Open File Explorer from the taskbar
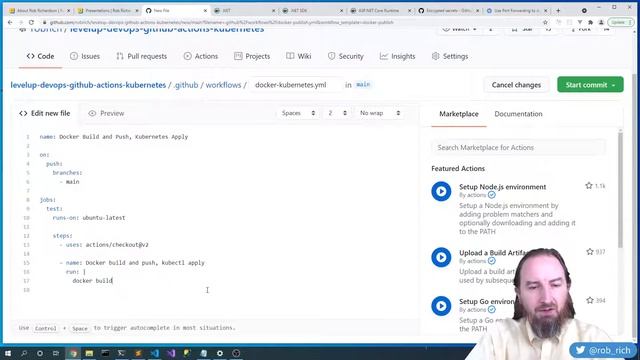 pyautogui.click(x=89, y=353)
